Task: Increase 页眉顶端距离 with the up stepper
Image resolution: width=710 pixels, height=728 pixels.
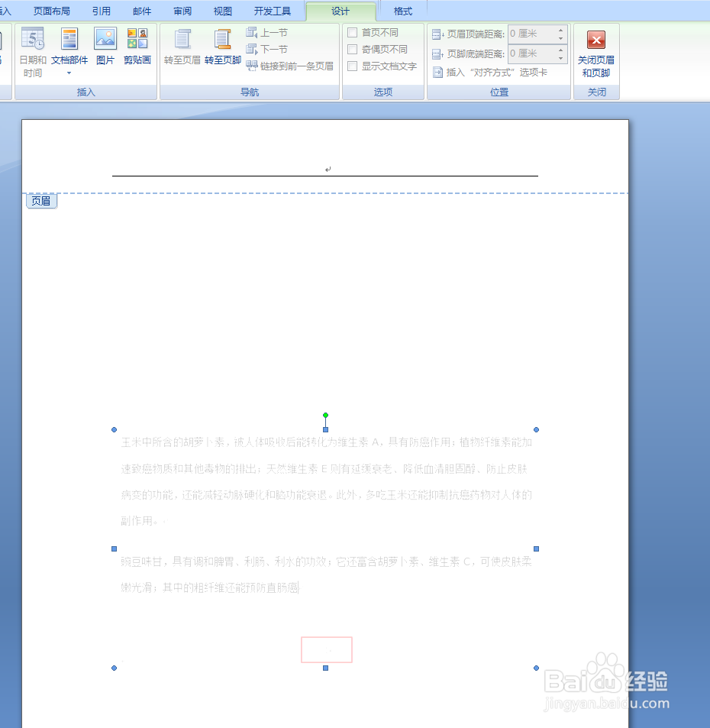Action: pyautogui.click(x=561, y=31)
